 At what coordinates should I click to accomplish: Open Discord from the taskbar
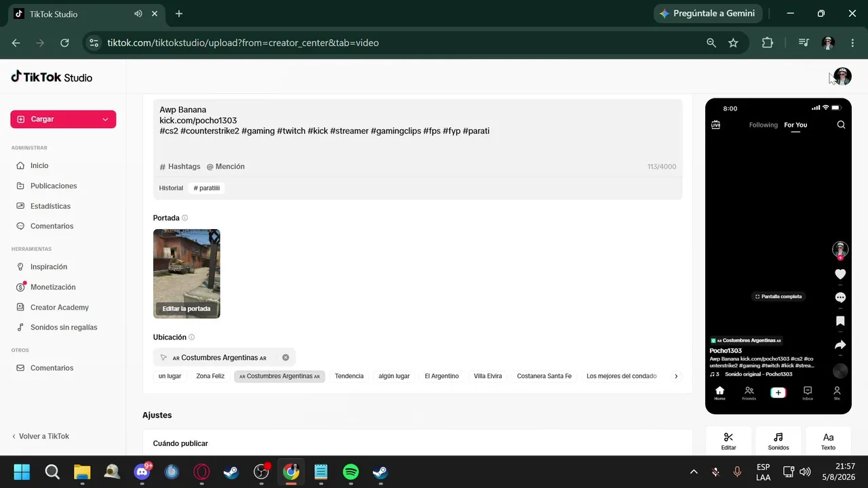(142, 472)
